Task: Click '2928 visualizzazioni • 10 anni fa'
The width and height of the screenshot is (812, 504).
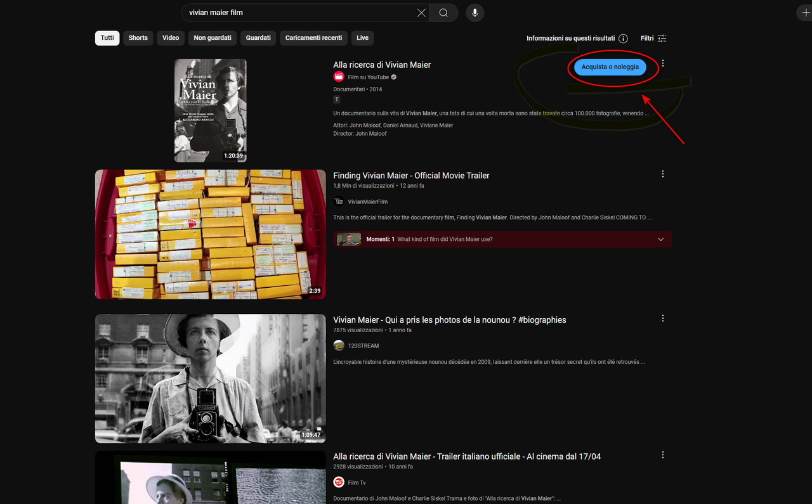Action: [x=373, y=467]
